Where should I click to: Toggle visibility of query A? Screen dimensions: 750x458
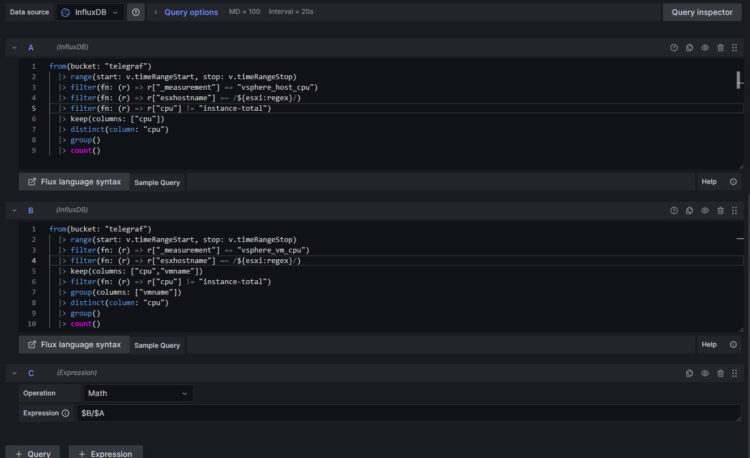pyautogui.click(x=705, y=47)
